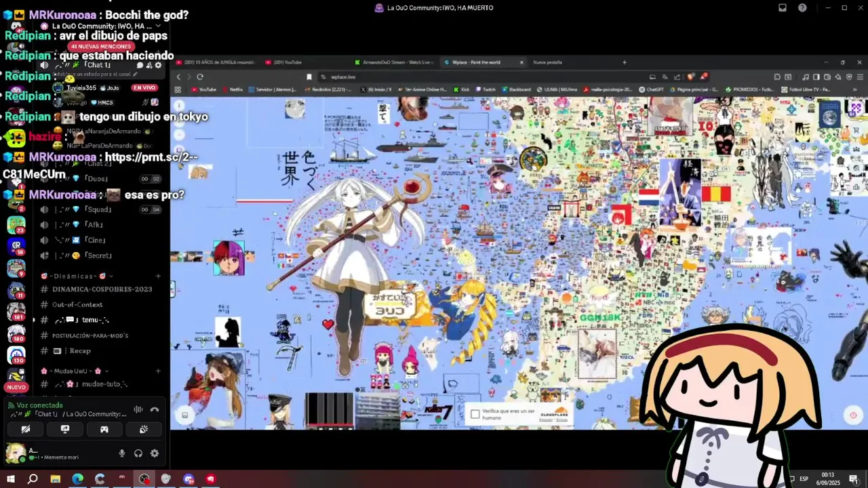Open browser apps grid in bookmarks bar
The image size is (868, 488).
click(178, 89)
